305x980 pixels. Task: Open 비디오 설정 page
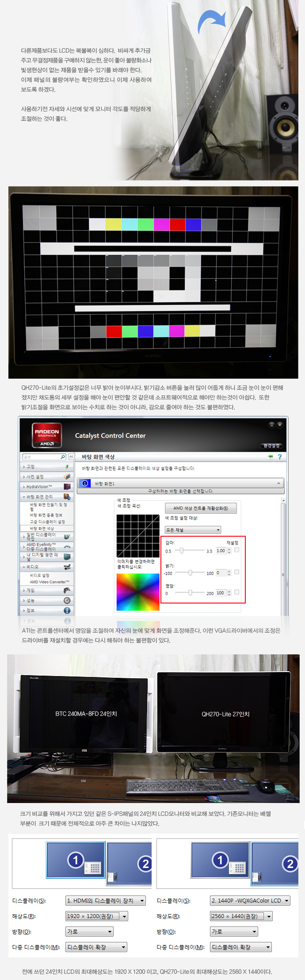(x=39, y=575)
